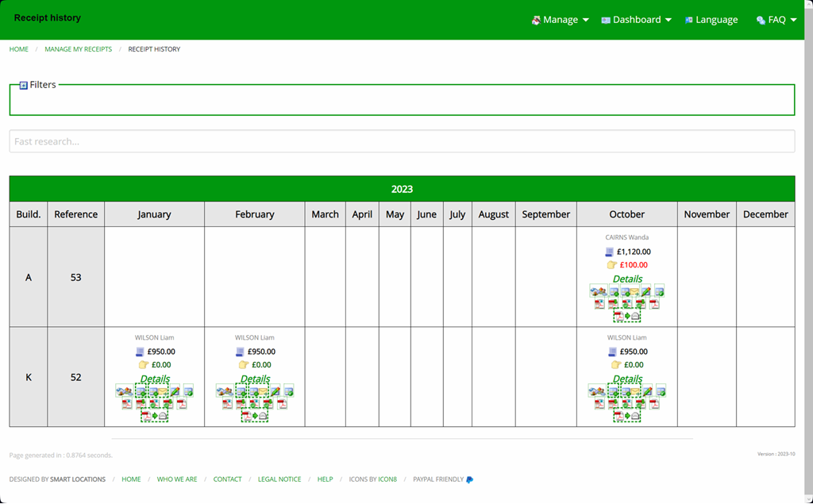
Task: Go to Manage My Receipts breadcrumb
Action: [79, 49]
